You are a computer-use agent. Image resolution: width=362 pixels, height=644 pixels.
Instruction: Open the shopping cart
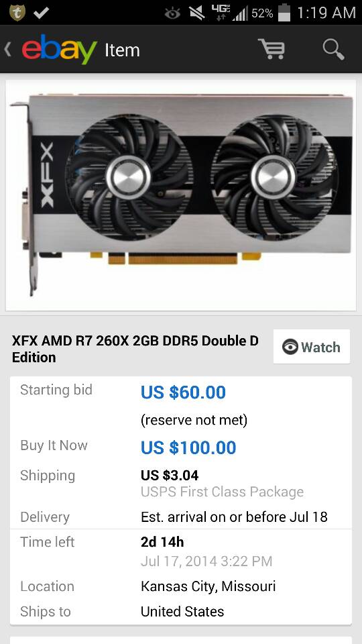pos(271,49)
